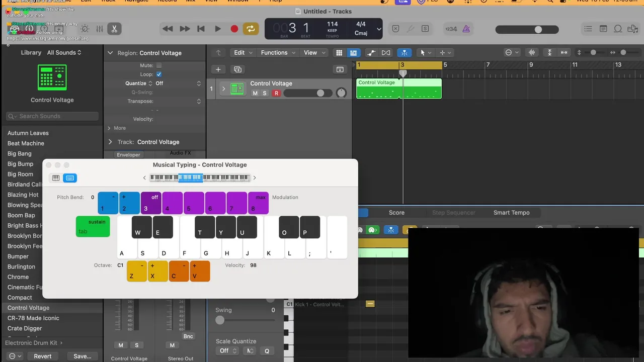Collapse the Region: Control Voltage disclosure triangle
This screenshot has height=362, width=644.
(x=110, y=53)
